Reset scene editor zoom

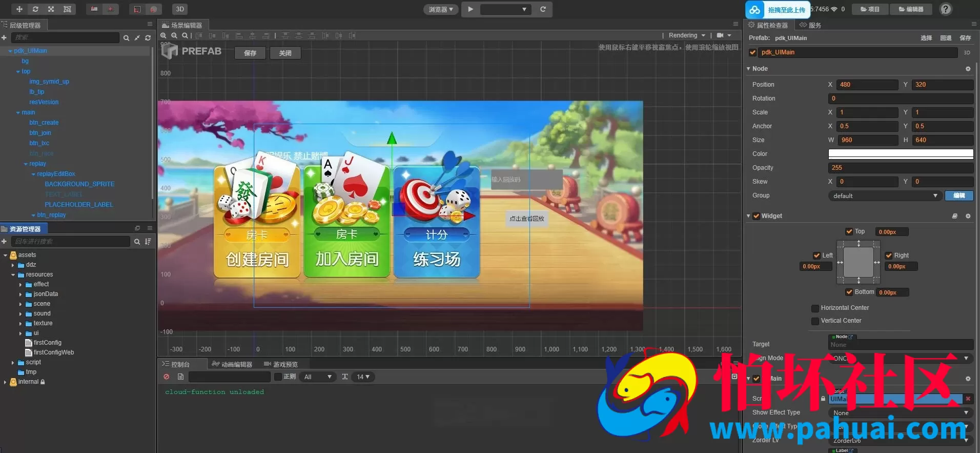(185, 35)
